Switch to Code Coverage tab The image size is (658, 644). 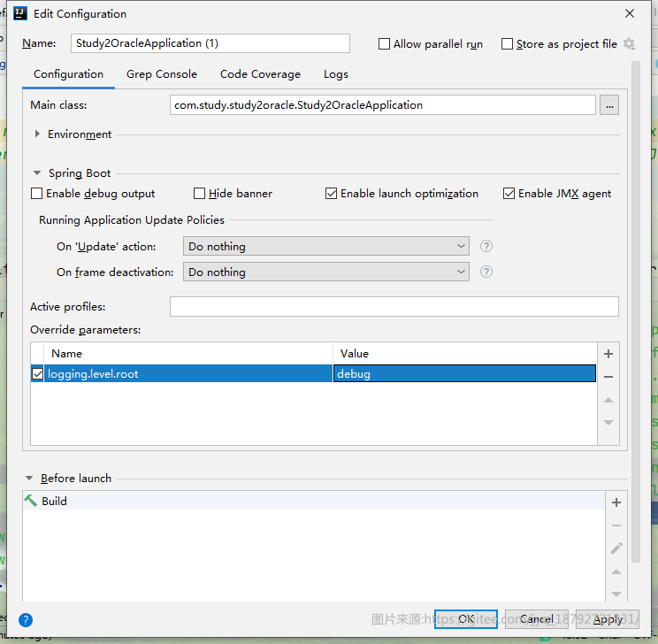click(x=260, y=74)
